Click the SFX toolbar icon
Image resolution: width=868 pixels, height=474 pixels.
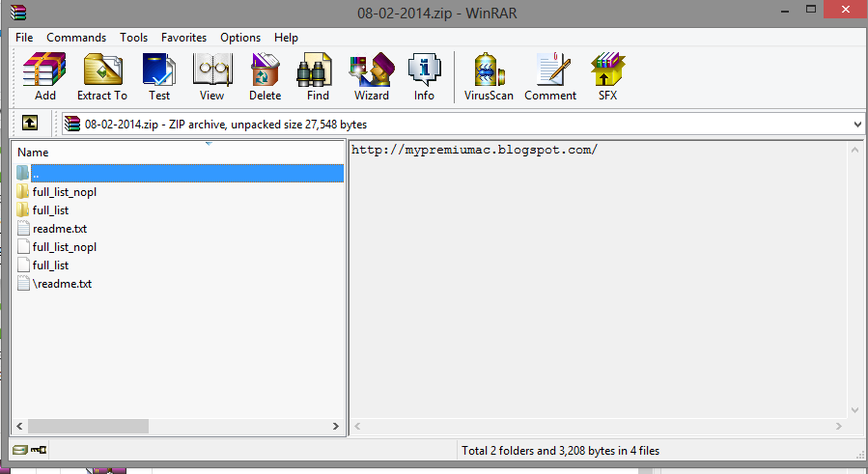(x=607, y=70)
